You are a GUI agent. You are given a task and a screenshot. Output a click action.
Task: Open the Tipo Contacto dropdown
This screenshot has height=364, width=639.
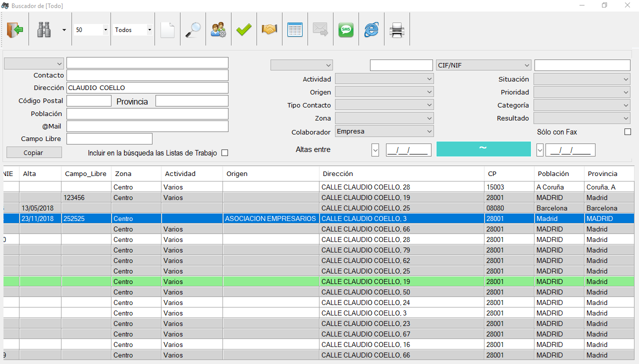tap(384, 105)
